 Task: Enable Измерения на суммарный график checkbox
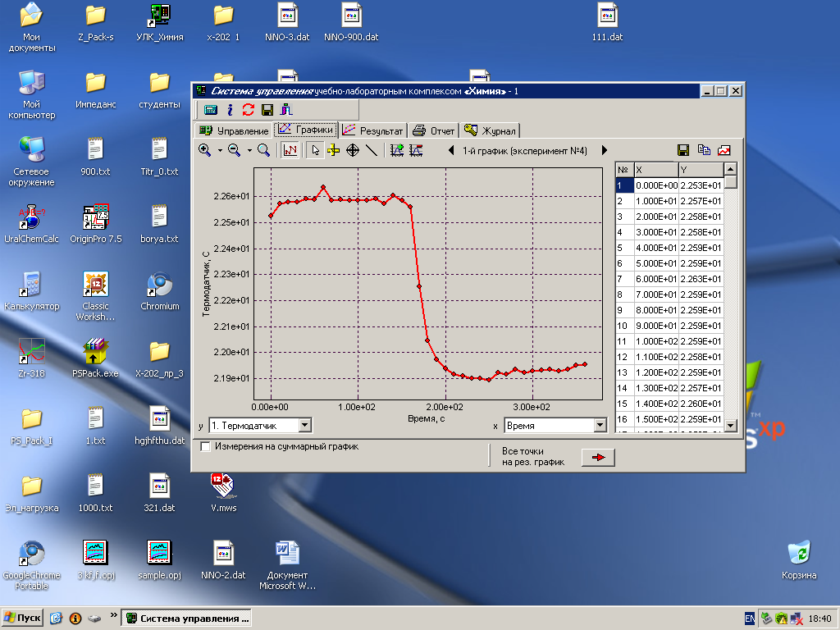[205, 446]
